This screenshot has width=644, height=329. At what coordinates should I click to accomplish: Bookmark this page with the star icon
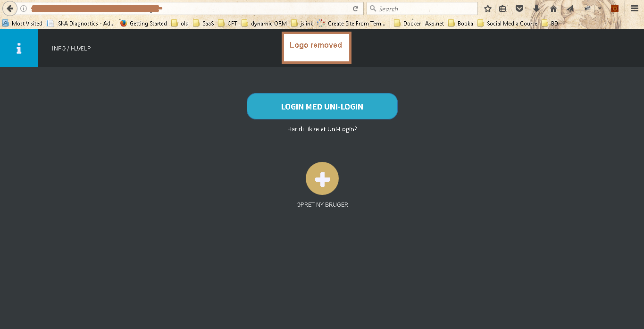click(488, 8)
